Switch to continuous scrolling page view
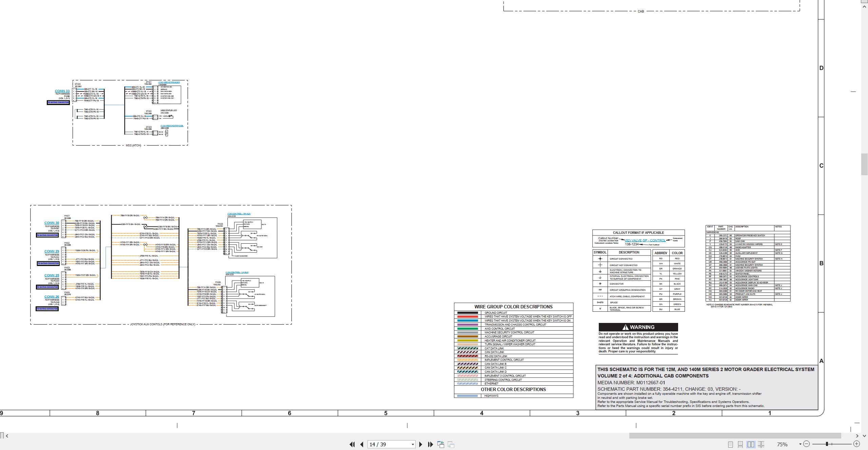The image size is (868, 450). tap(741, 444)
